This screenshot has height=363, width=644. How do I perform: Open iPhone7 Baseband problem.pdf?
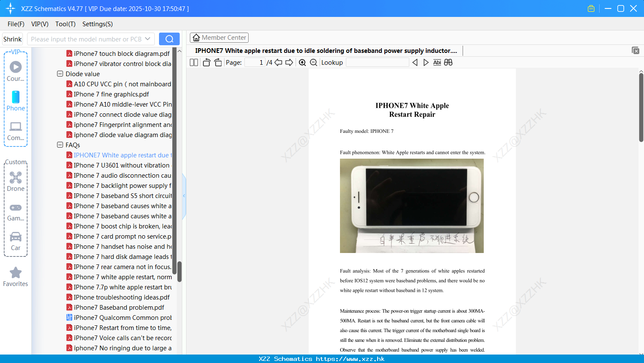(115, 307)
